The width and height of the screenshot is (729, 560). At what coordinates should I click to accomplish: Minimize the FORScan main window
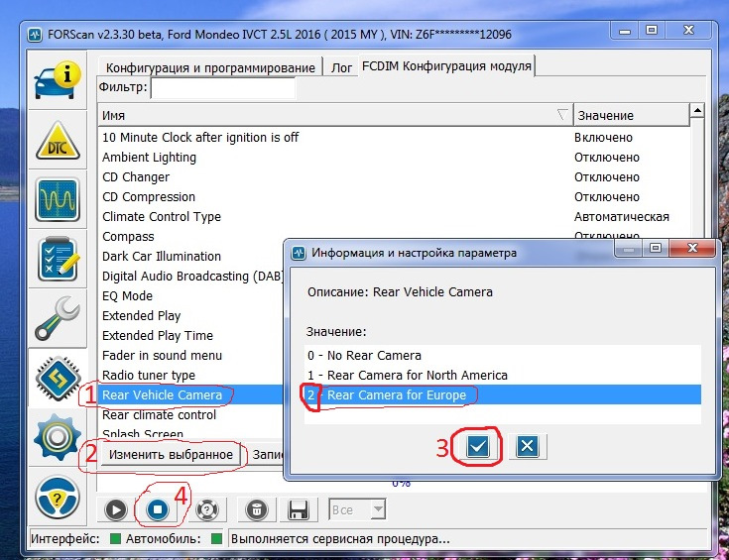pyautogui.click(x=625, y=31)
